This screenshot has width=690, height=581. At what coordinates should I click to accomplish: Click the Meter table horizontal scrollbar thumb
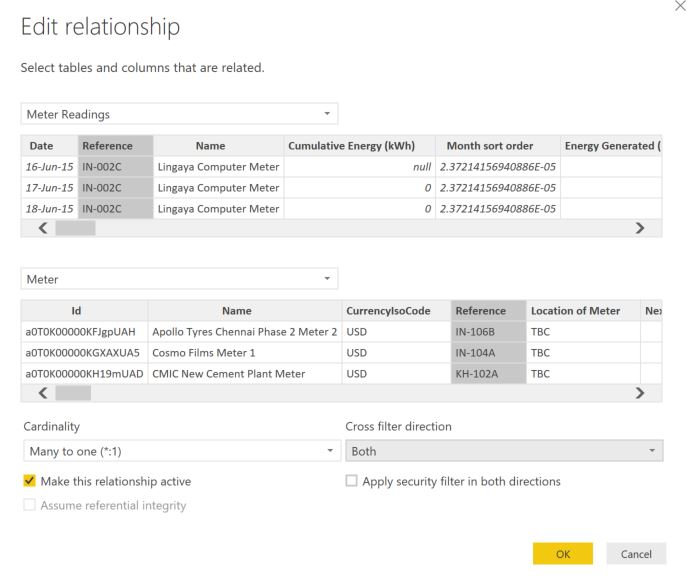coord(73,393)
